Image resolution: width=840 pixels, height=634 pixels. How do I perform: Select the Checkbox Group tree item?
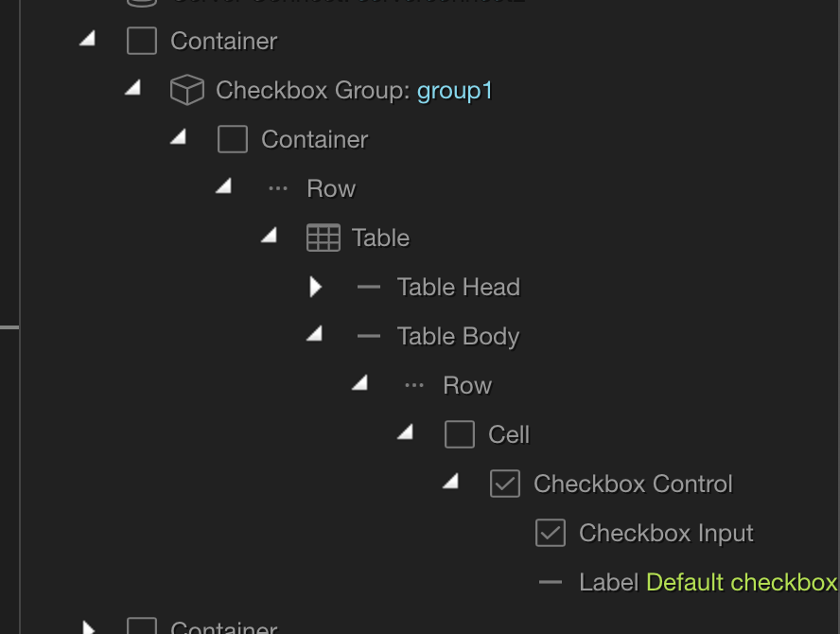coord(354,90)
